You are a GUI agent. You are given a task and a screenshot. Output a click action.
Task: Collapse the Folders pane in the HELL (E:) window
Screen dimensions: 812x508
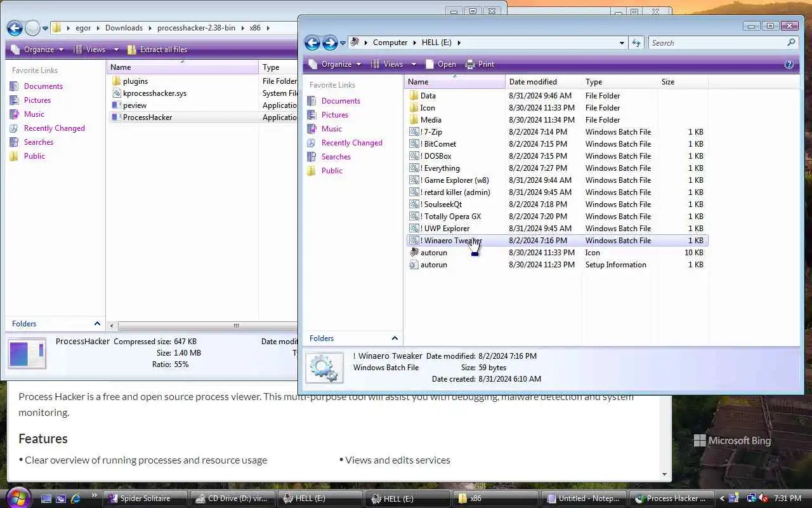pyautogui.click(x=395, y=338)
